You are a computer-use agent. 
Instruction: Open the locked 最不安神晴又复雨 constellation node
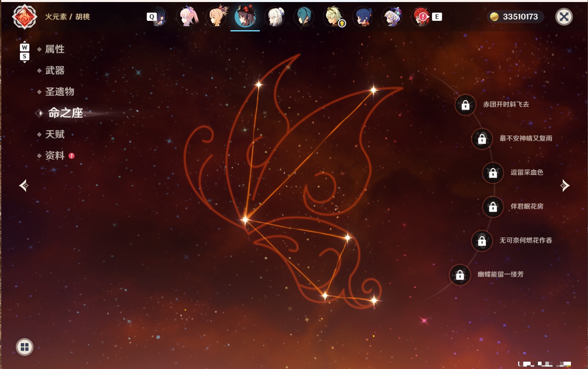pyautogui.click(x=482, y=139)
